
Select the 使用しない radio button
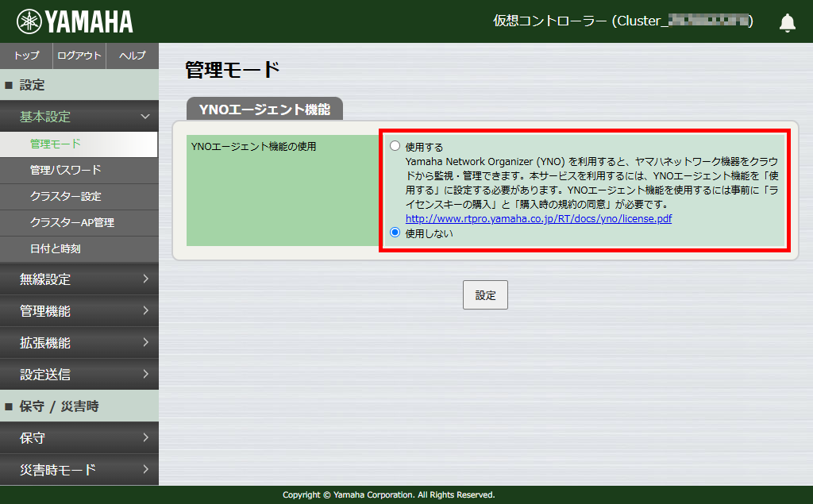[x=395, y=233]
